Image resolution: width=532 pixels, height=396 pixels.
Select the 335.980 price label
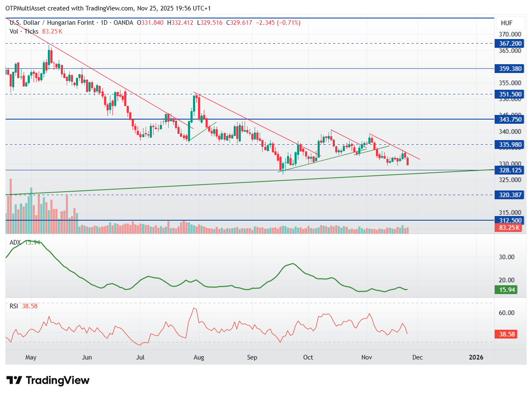(x=510, y=145)
